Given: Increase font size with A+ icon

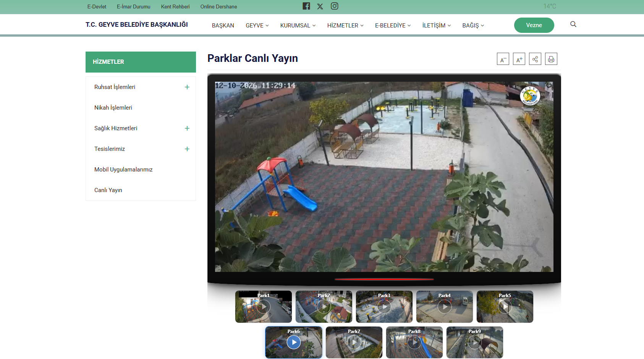Looking at the screenshot, I should [x=519, y=59].
